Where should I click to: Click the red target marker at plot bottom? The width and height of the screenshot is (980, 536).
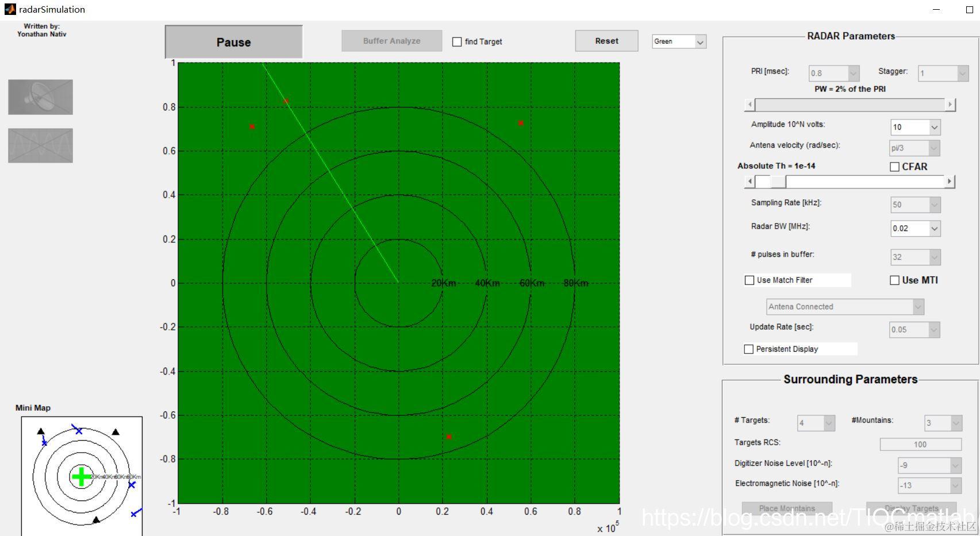tap(449, 437)
